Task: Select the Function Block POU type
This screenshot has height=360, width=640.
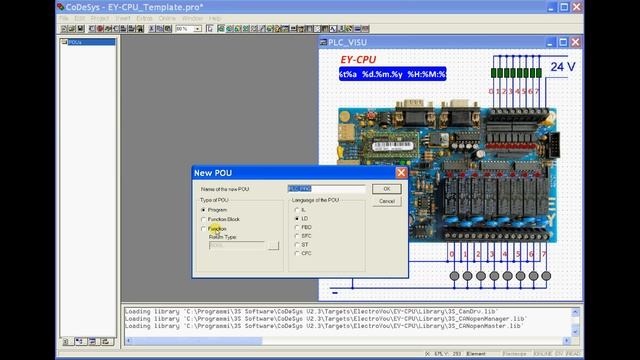Action: (x=203, y=220)
